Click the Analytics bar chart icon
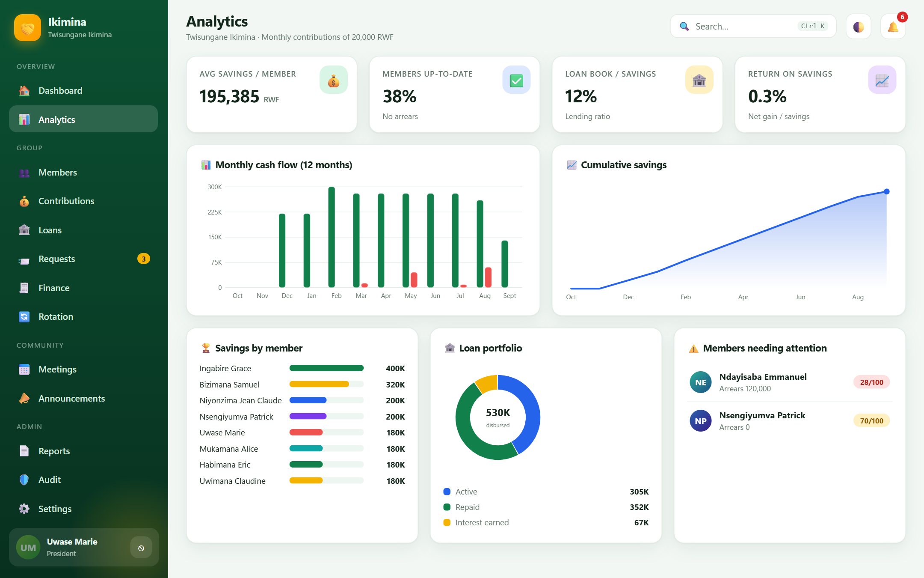 pos(24,119)
